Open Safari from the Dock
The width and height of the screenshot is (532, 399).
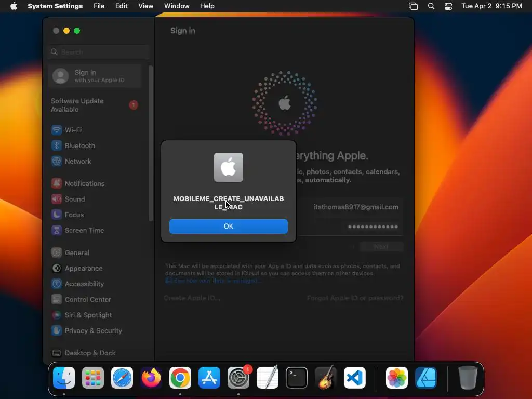click(122, 378)
